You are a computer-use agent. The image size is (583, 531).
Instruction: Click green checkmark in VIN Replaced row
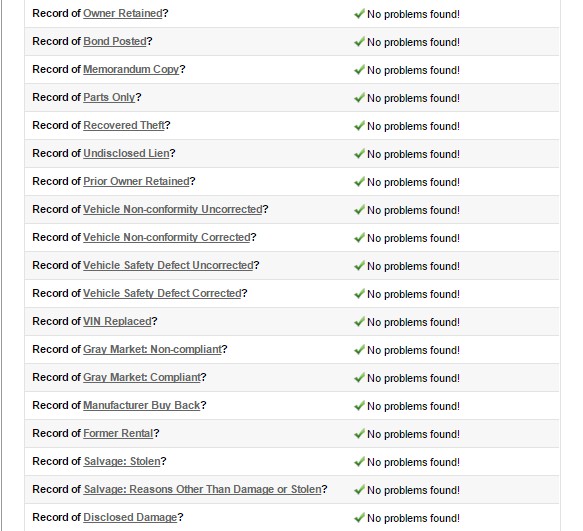point(359,322)
